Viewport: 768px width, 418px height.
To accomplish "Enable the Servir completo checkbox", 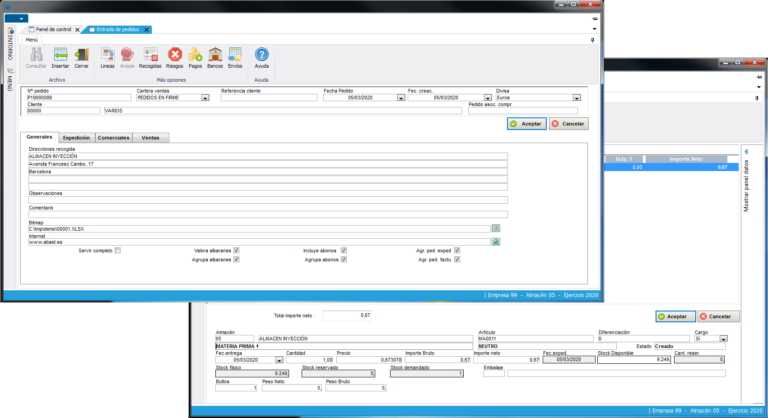I will pos(117,250).
